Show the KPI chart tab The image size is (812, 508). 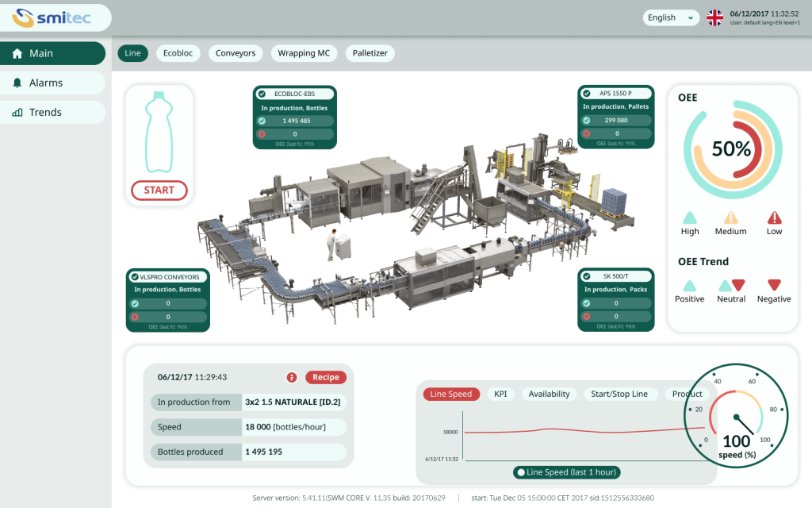coord(500,394)
